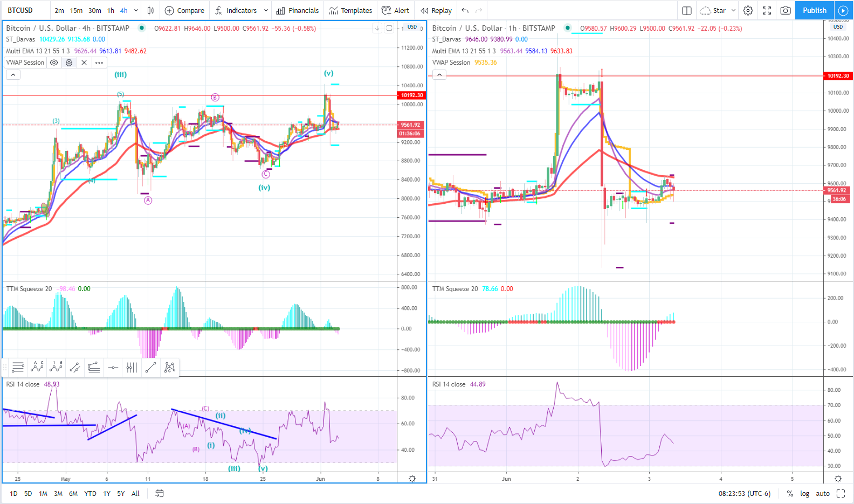This screenshot has height=504, width=854.
Task: Open the select layout icon
Action: [x=686, y=10]
